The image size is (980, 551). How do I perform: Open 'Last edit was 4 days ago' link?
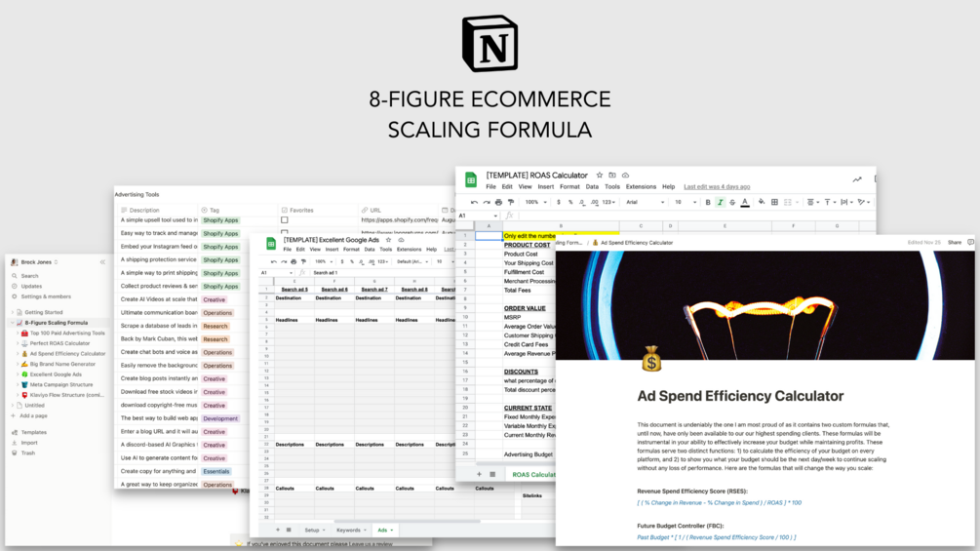coord(717,187)
